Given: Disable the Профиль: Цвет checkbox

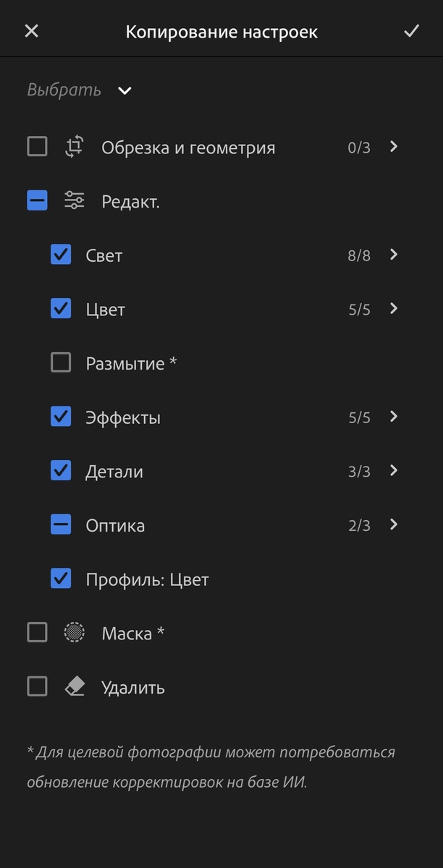Looking at the screenshot, I should [x=61, y=579].
